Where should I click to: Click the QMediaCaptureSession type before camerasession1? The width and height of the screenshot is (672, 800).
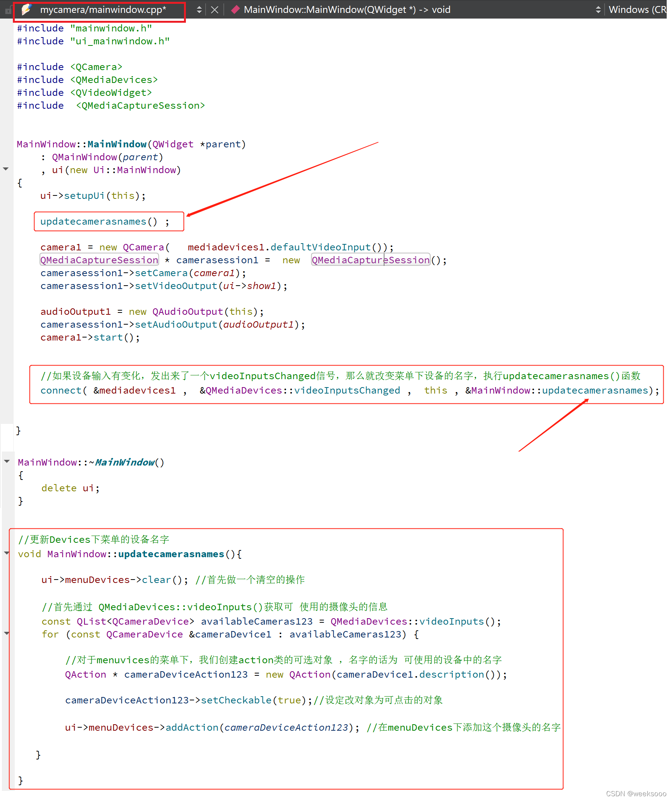pos(99,260)
